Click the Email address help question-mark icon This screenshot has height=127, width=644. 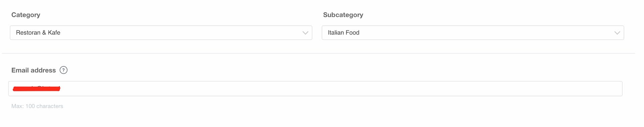(x=63, y=70)
